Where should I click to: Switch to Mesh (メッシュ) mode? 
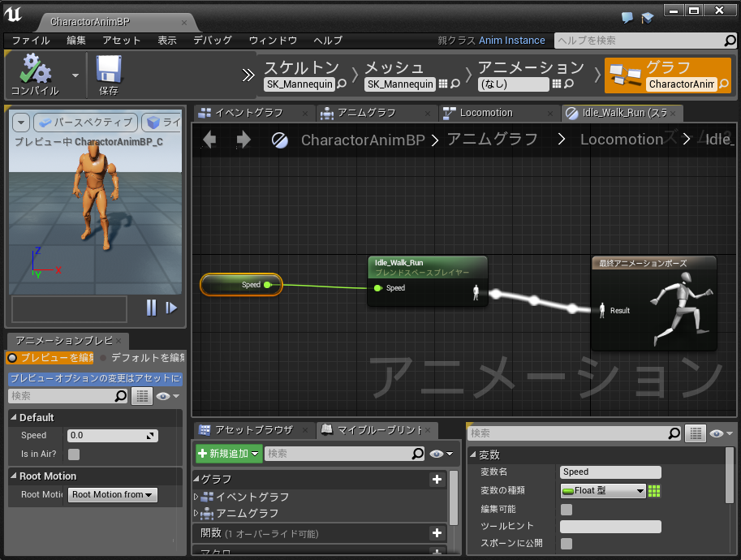coord(394,67)
